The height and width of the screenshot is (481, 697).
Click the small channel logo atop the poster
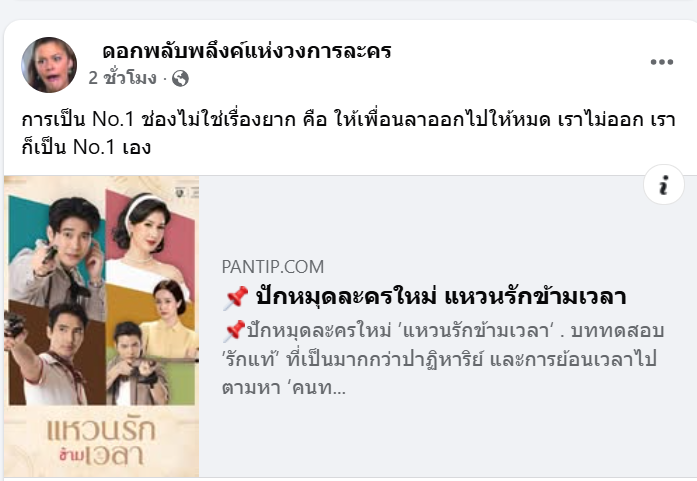tap(187, 192)
